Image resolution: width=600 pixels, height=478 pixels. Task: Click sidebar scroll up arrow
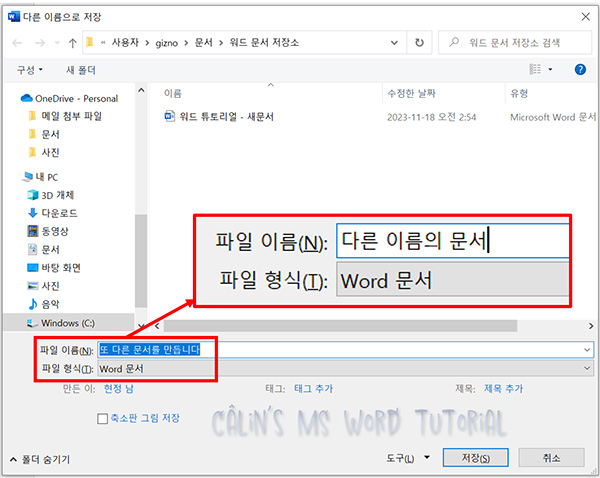(x=141, y=90)
